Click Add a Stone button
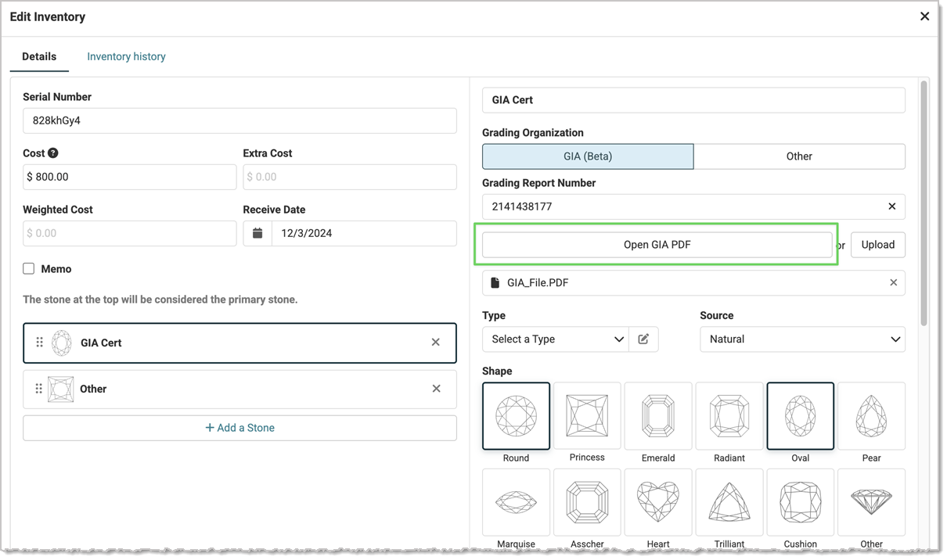947x560 pixels. (239, 428)
